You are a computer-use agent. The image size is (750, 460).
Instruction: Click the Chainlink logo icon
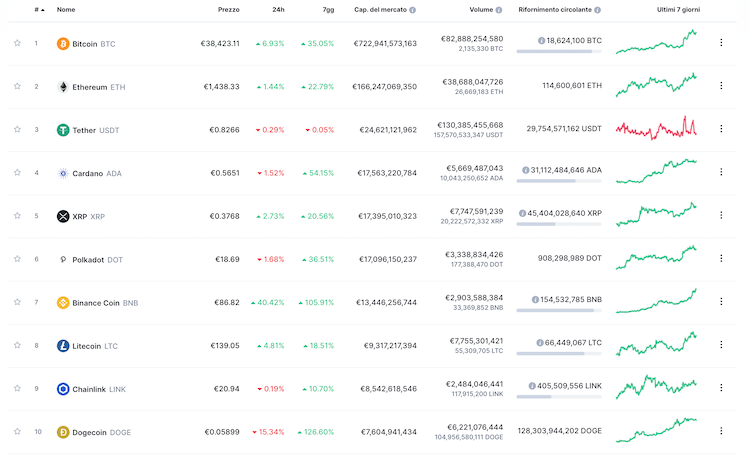[x=63, y=389]
